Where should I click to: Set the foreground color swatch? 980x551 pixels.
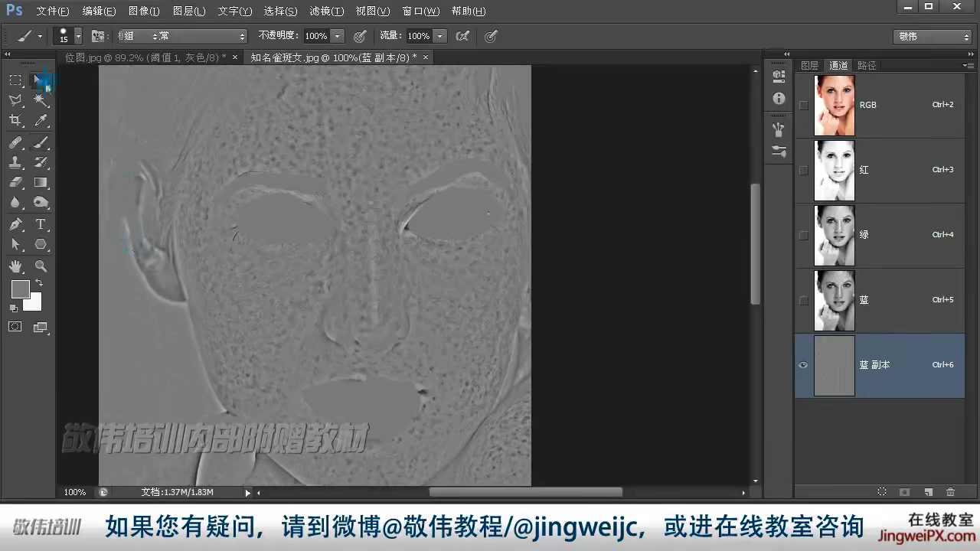(x=20, y=289)
